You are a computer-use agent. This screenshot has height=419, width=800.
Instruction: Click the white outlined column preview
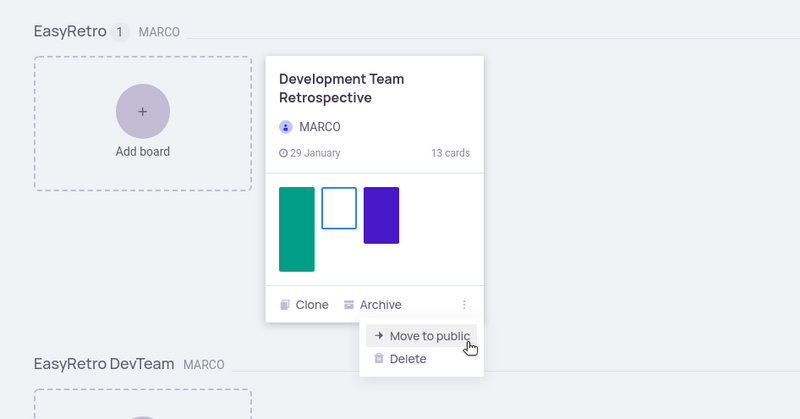coord(339,208)
